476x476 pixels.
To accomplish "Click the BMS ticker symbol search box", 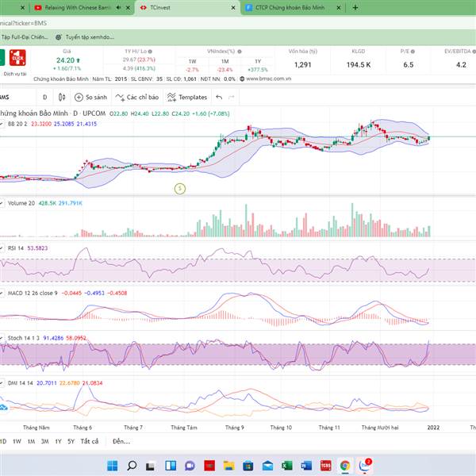I will [x=17, y=97].
